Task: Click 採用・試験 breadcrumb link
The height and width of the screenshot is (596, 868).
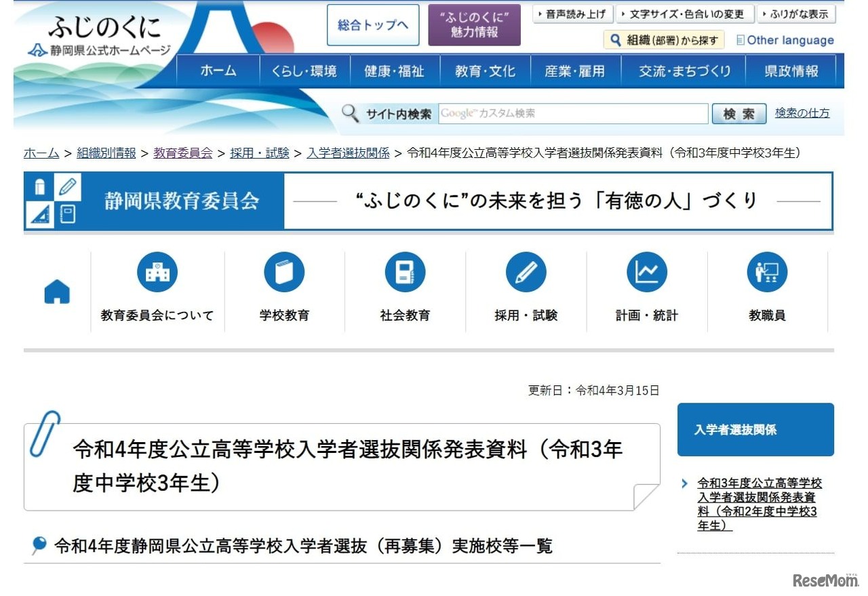Action: coord(260,153)
